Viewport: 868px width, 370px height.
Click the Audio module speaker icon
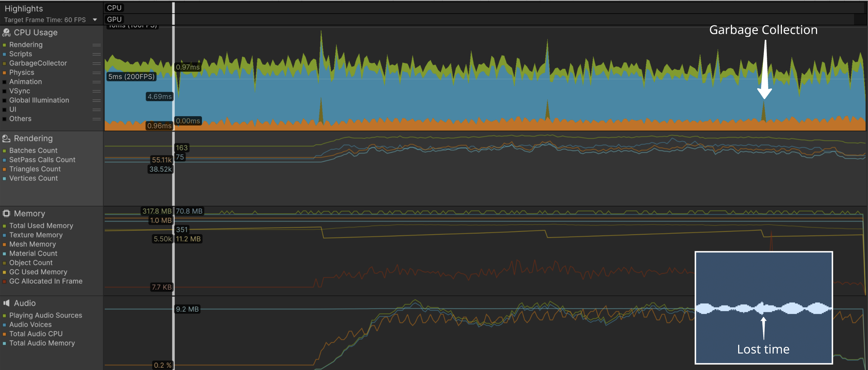[6, 303]
